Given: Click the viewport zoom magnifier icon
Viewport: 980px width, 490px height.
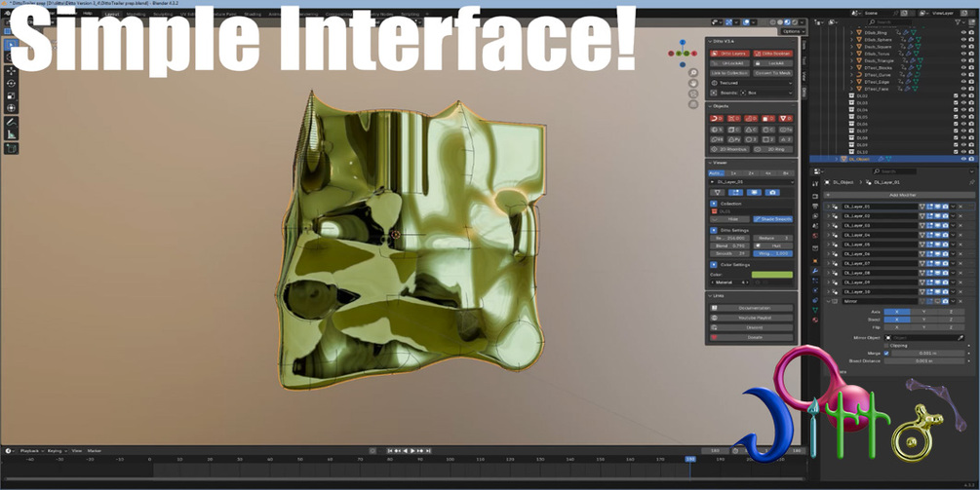Looking at the screenshot, I should (x=693, y=73).
